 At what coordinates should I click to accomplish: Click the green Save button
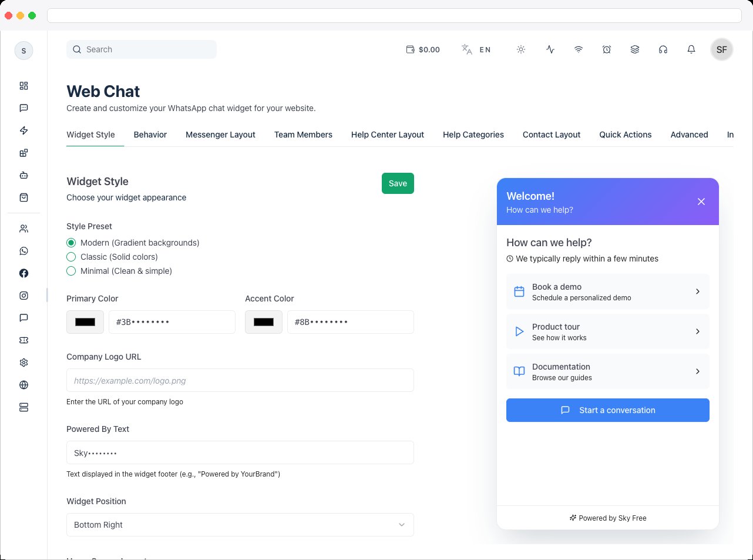(398, 183)
